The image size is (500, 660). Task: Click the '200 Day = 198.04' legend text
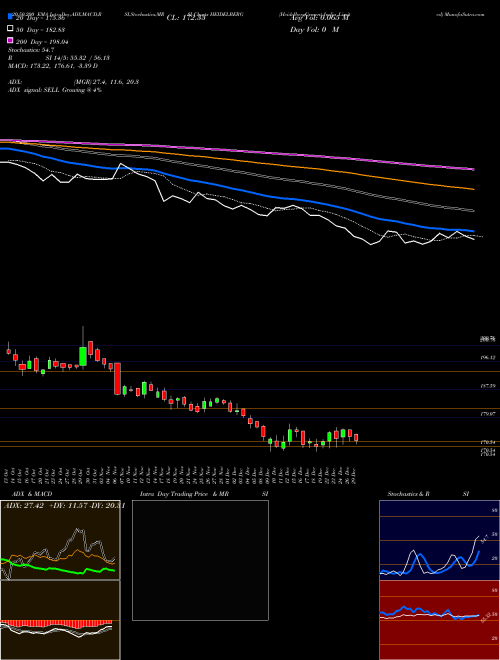(x=42, y=42)
